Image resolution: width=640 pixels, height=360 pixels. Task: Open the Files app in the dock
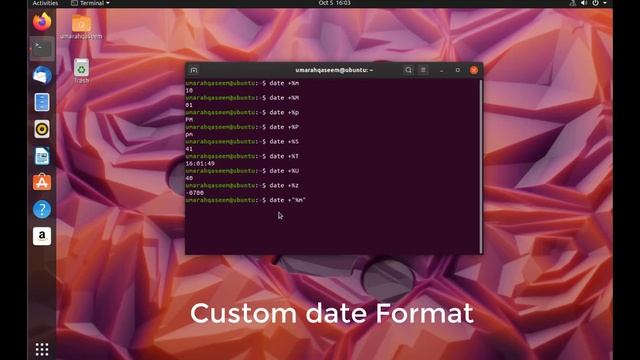[x=42, y=102]
